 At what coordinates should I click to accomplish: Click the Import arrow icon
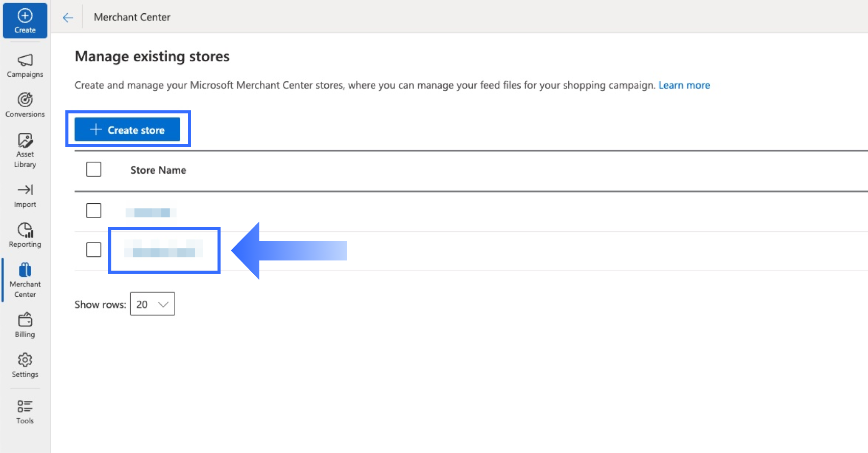25,190
